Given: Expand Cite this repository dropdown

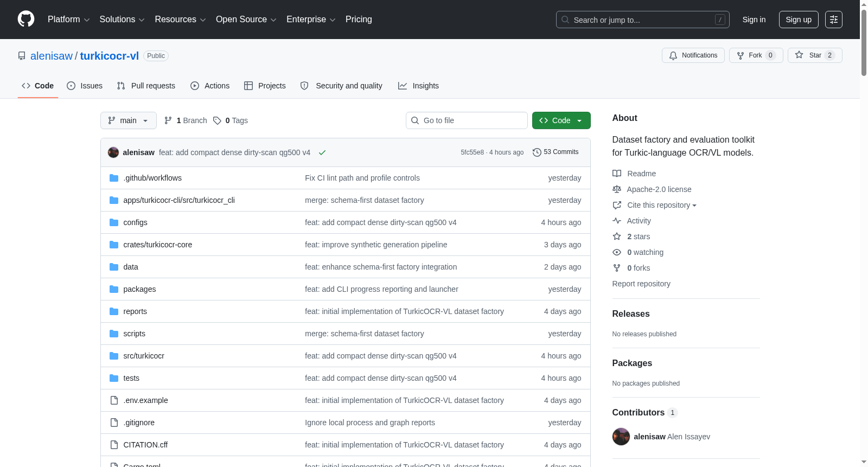Looking at the screenshot, I should click(x=662, y=205).
